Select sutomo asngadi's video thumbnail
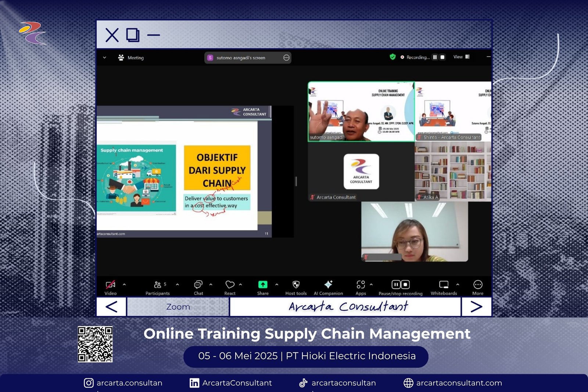This screenshot has height=392, width=588. coord(361,111)
